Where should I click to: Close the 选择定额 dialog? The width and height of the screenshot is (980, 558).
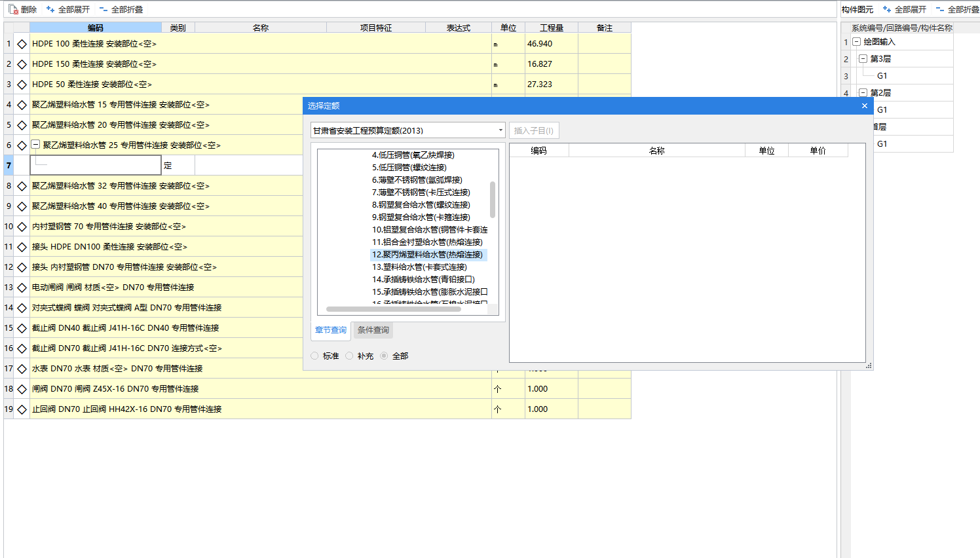864,105
